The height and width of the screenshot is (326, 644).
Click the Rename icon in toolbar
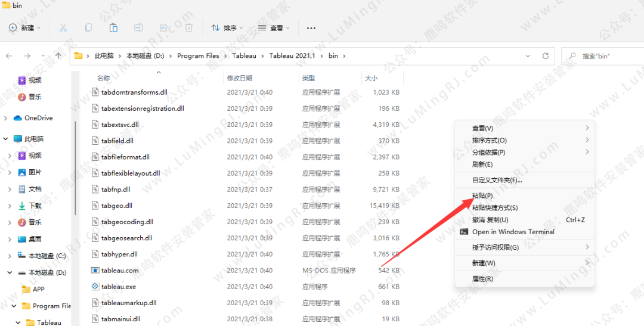[x=138, y=28]
